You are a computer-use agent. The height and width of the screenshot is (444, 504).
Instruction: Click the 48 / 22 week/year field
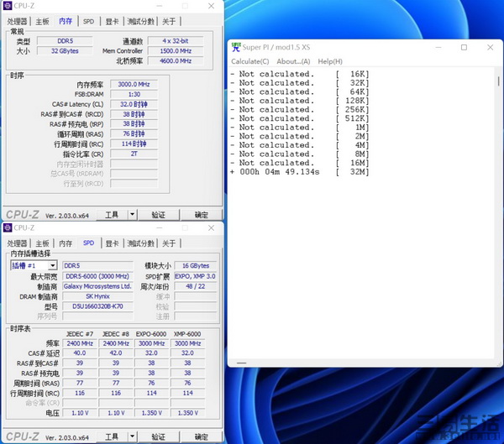pyautogui.click(x=196, y=286)
